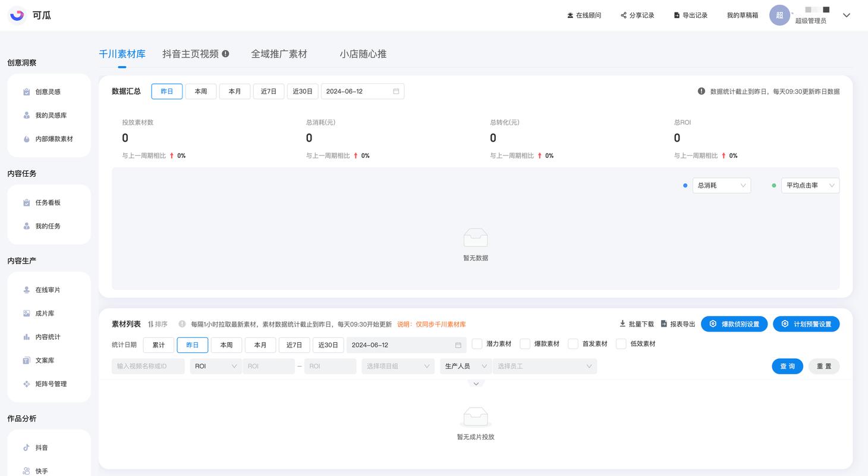868x476 pixels.
Task: Click 成片库 image icon
Action: (27, 313)
